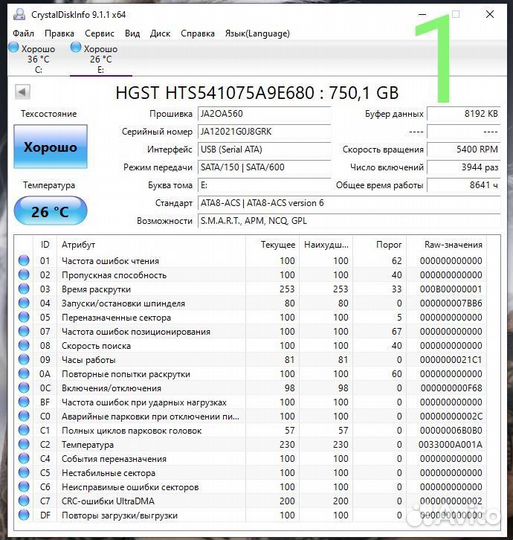
Task: Select row Пропускная способность
Action: [251, 275]
